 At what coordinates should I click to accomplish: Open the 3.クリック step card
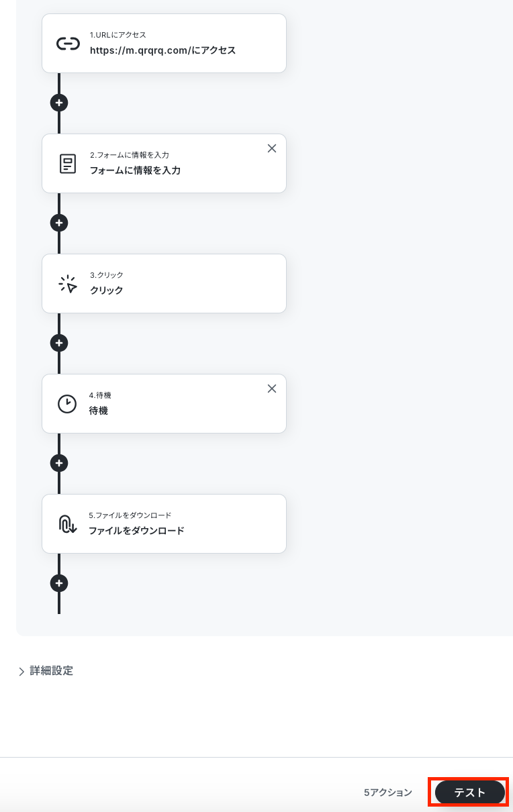tap(164, 284)
